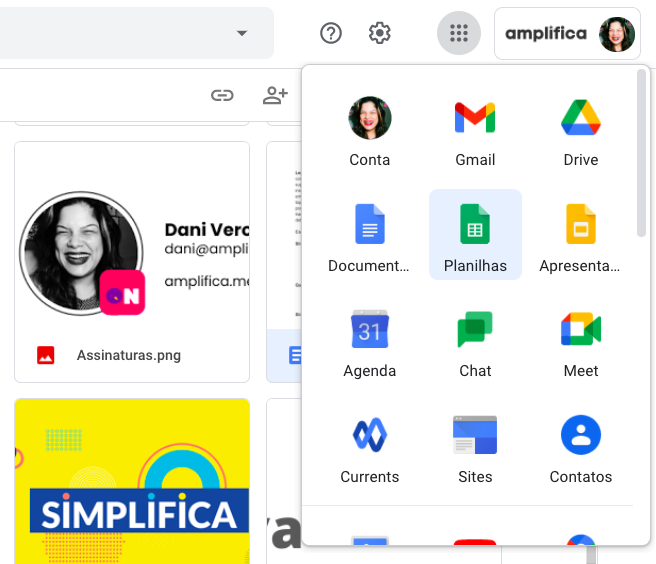Open Drive from the apps menu
The width and height of the screenshot is (656, 564).
point(581,131)
